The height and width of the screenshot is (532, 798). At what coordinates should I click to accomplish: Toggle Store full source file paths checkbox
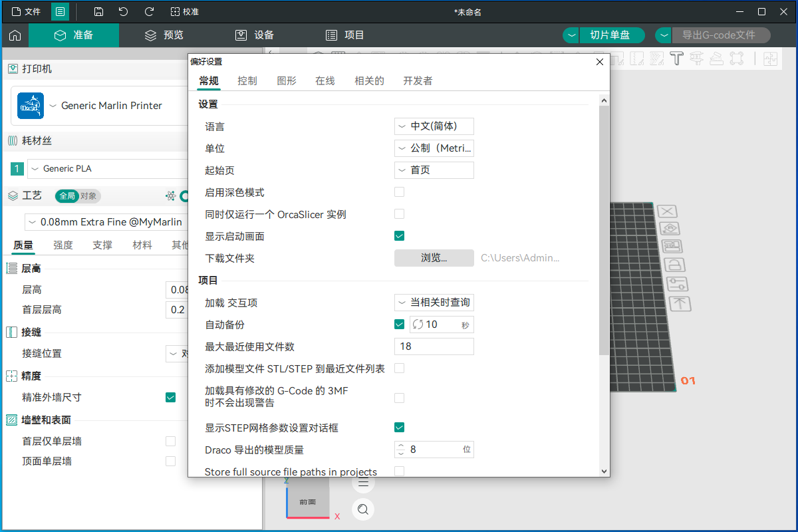[400, 471]
